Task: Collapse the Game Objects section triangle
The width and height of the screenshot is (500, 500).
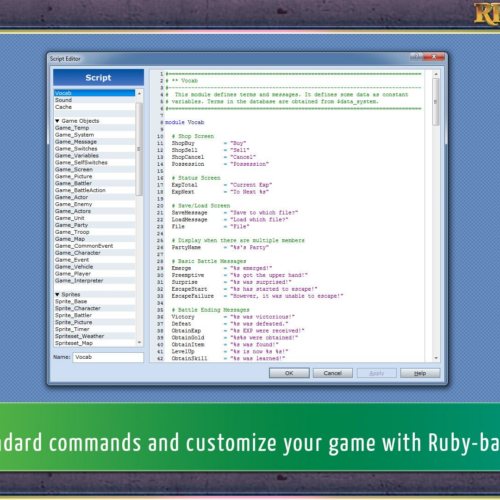Action: [x=57, y=121]
